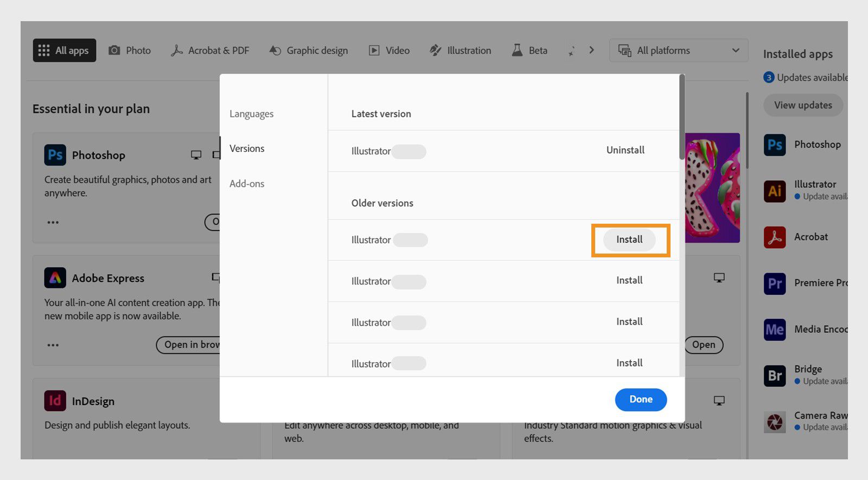Viewport: 868px width, 480px height.
Task: Click the Installed apps panel scrollbar
Action: 747,130
